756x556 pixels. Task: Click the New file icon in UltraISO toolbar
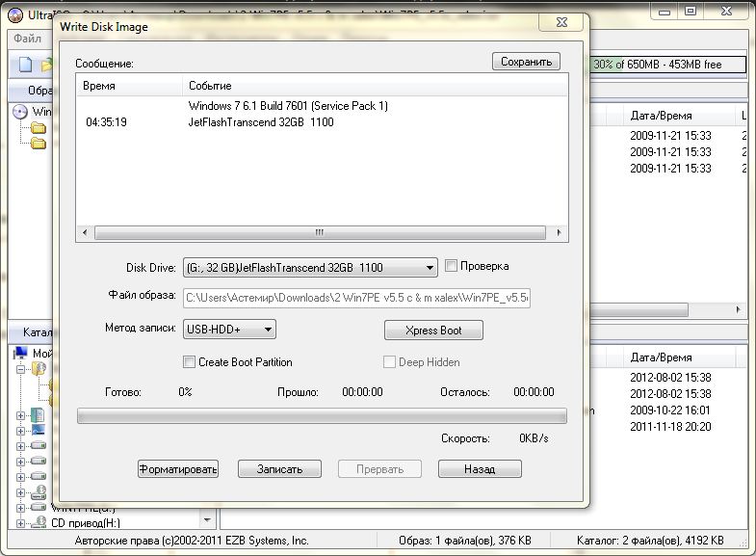point(25,65)
